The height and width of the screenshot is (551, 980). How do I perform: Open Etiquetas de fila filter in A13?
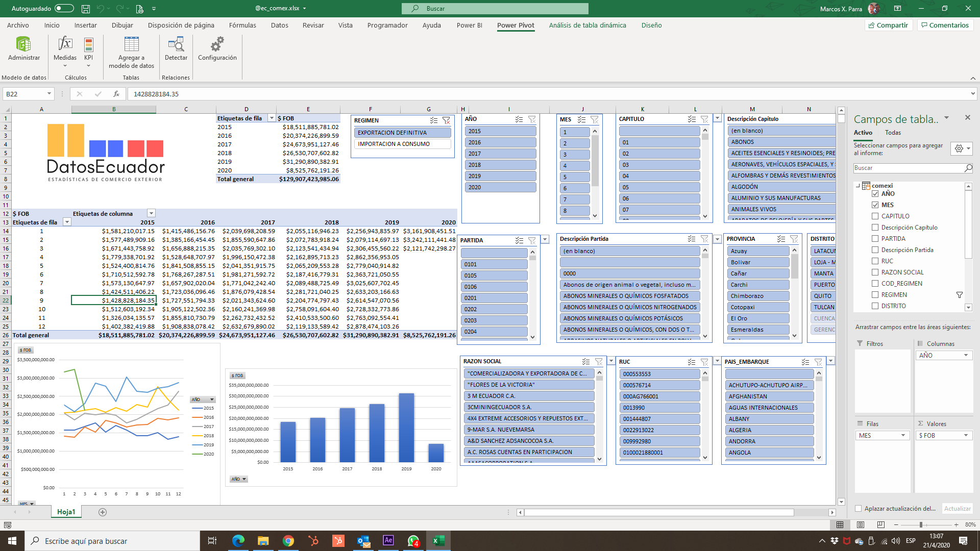click(67, 222)
